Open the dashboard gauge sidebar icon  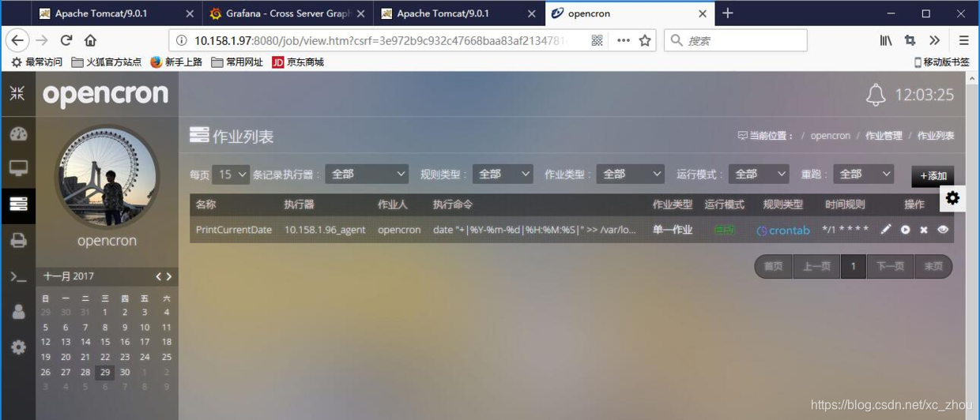click(18, 134)
